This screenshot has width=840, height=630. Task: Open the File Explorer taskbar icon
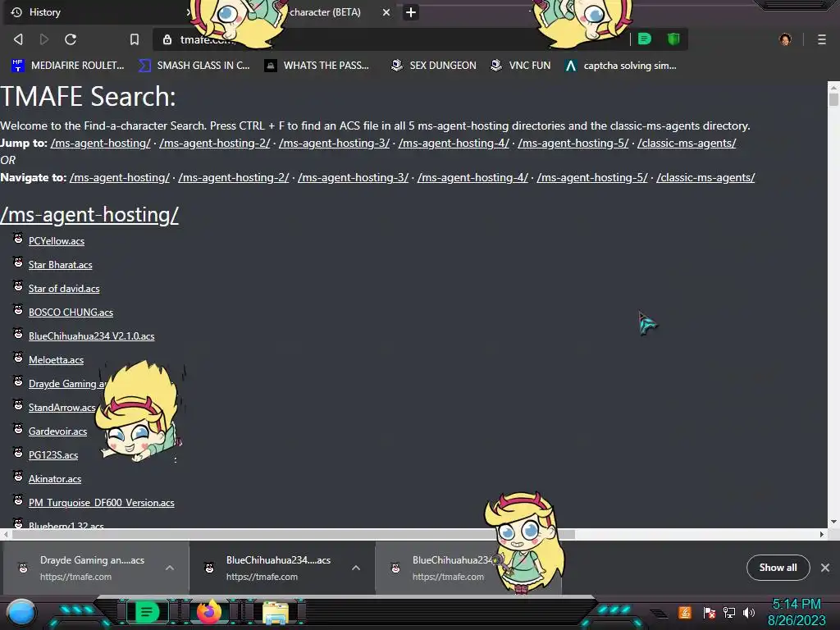point(276,614)
